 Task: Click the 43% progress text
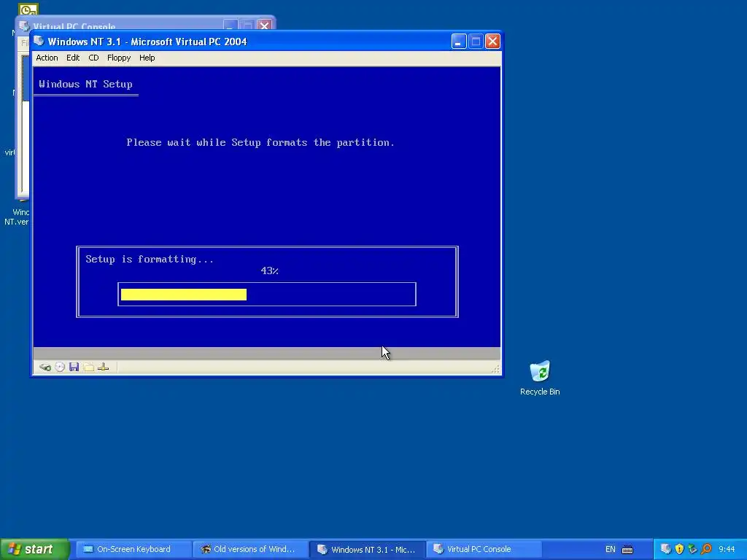coord(270,271)
